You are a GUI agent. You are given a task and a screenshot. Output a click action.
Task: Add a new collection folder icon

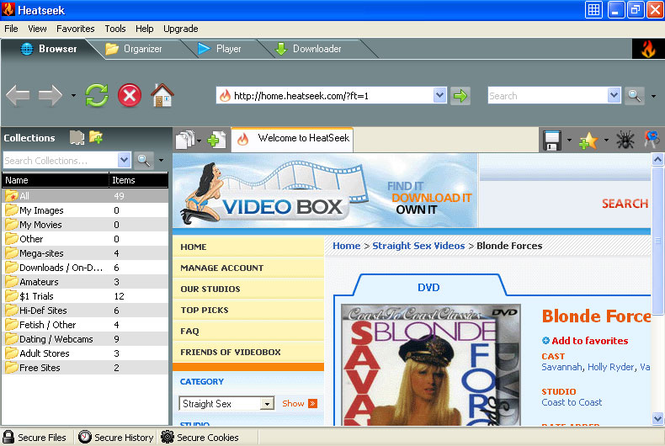coord(96,137)
